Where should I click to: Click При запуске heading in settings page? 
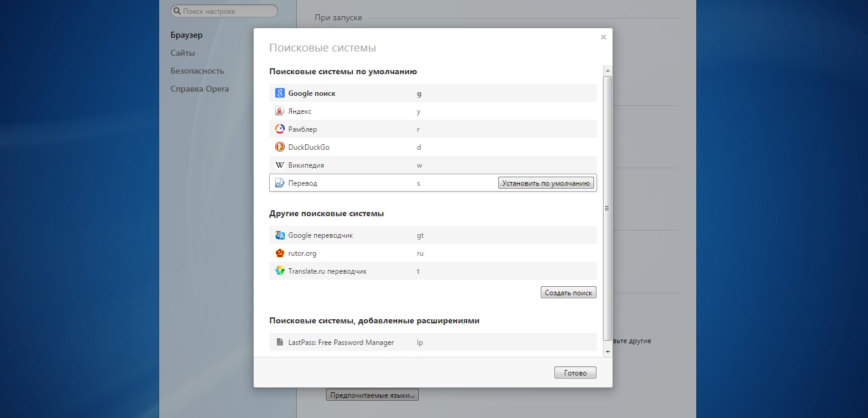click(338, 17)
